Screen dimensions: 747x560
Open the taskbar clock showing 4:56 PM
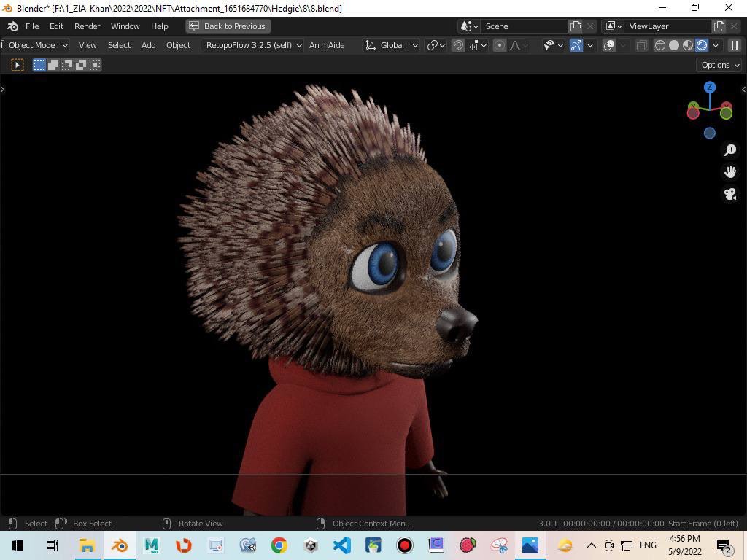click(x=684, y=545)
